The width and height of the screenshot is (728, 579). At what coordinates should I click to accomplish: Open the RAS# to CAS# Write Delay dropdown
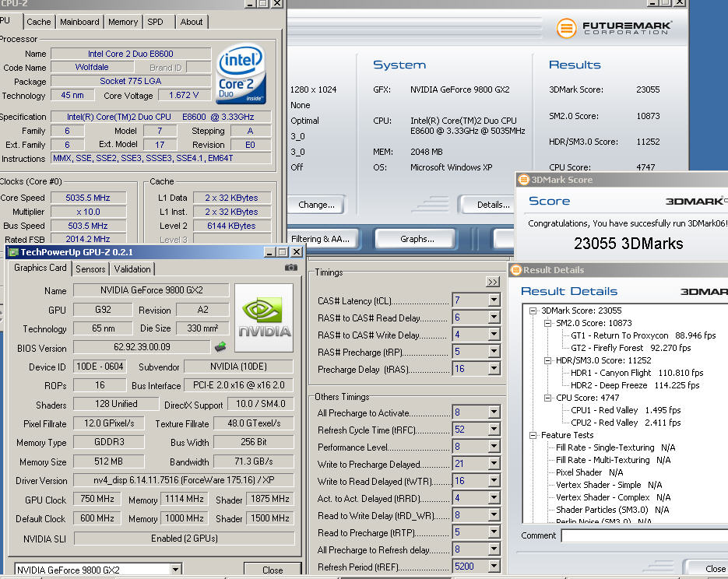coord(494,335)
